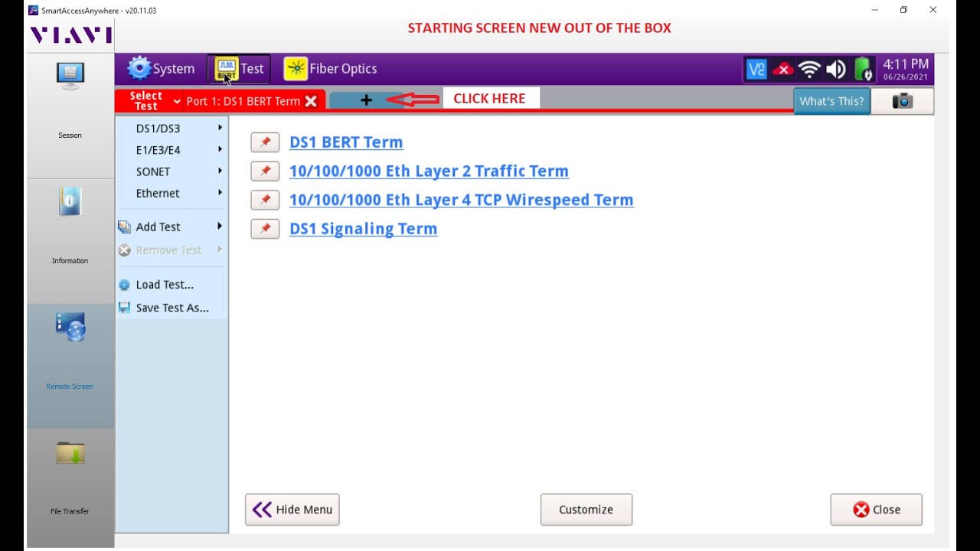Image resolution: width=980 pixels, height=551 pixels.
Task: Click the cloud disconnected status icon
Action: tap(782, 70)
